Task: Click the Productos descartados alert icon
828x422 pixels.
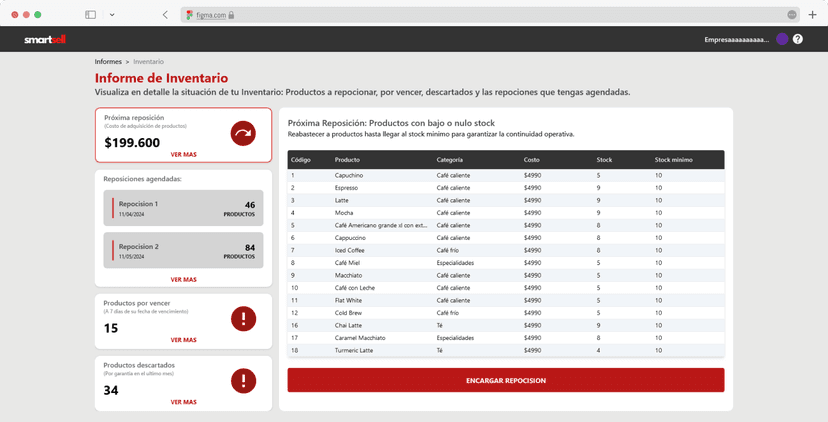Action: 243,381
